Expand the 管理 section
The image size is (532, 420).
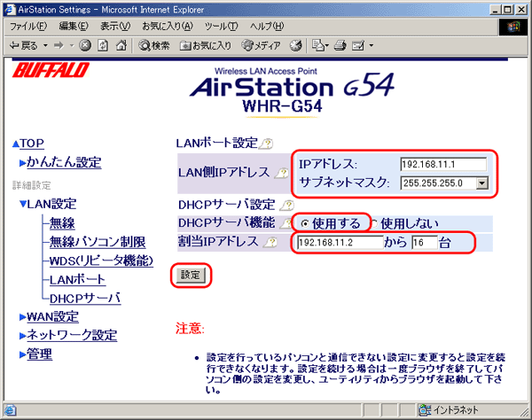pyautogui.click(x=23, y=355)
